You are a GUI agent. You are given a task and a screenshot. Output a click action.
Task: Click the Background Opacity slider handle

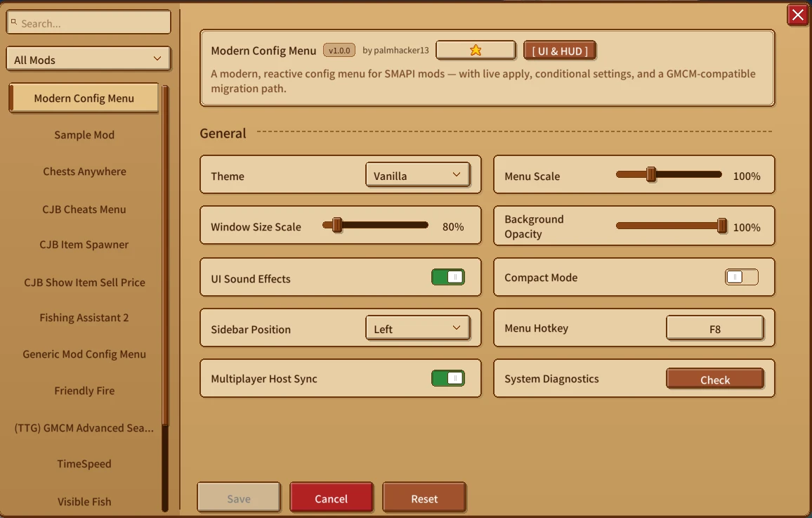(722, 226)
